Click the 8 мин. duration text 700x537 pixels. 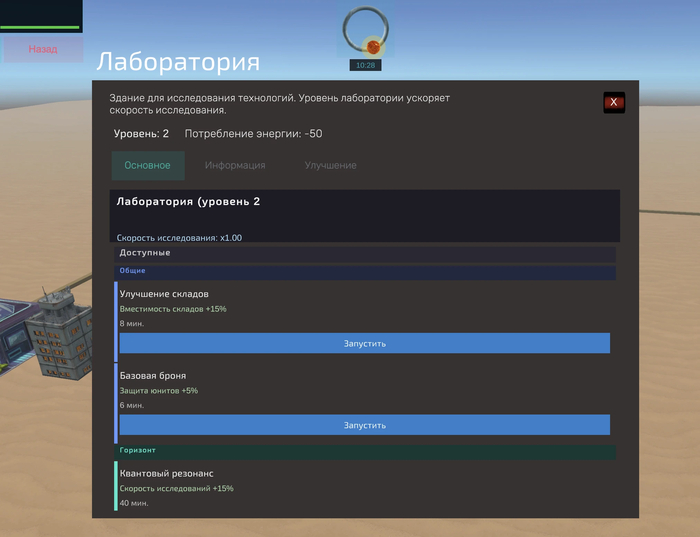(x=132, y=324)
